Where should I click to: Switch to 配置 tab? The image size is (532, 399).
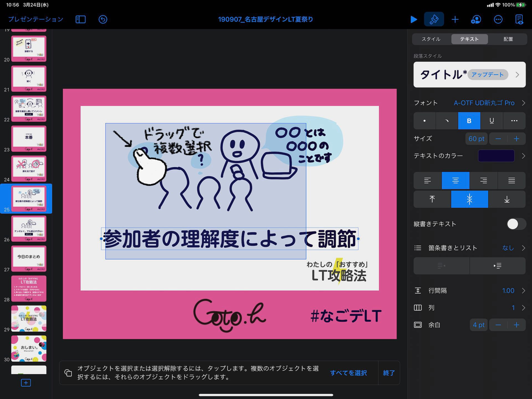508,39
